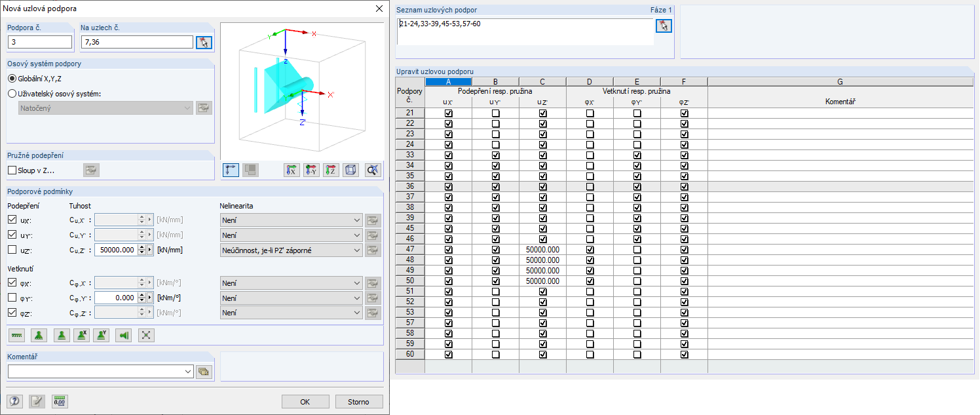Open the nonlinearity dropdown for φZ'

292,313
